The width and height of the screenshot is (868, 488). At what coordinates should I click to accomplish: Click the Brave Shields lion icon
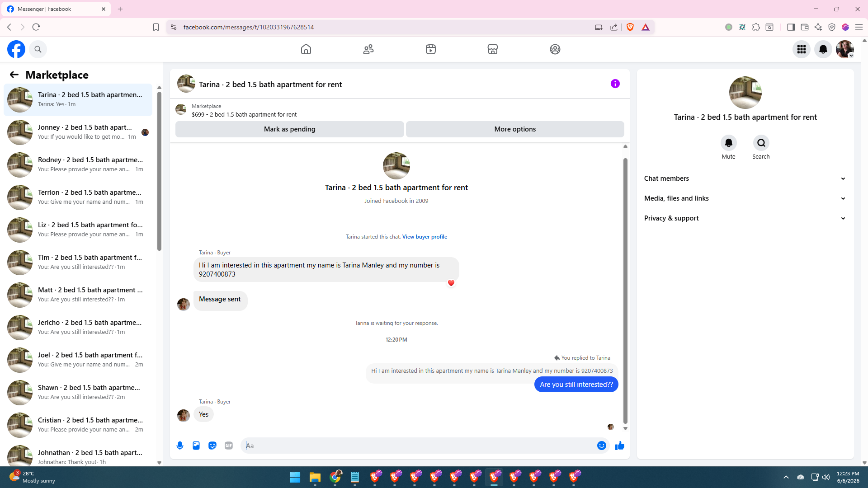[x=630, y=27]
